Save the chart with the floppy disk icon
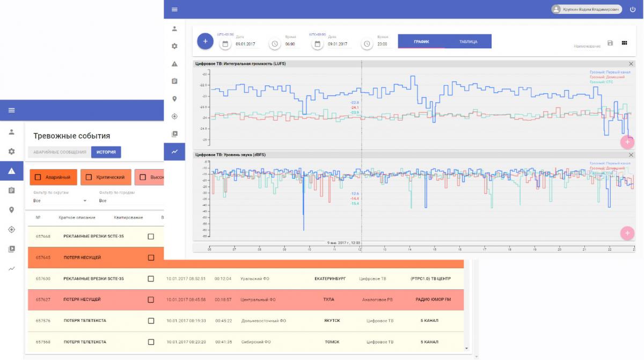Screen dimensions: 644x360 [x=610, y=43]
